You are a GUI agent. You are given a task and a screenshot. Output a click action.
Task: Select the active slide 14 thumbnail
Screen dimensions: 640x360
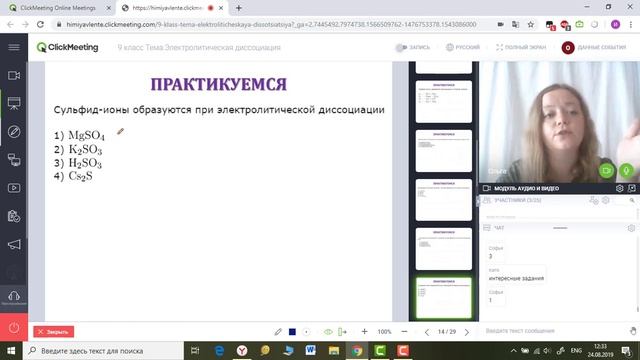tap(444, 298)
